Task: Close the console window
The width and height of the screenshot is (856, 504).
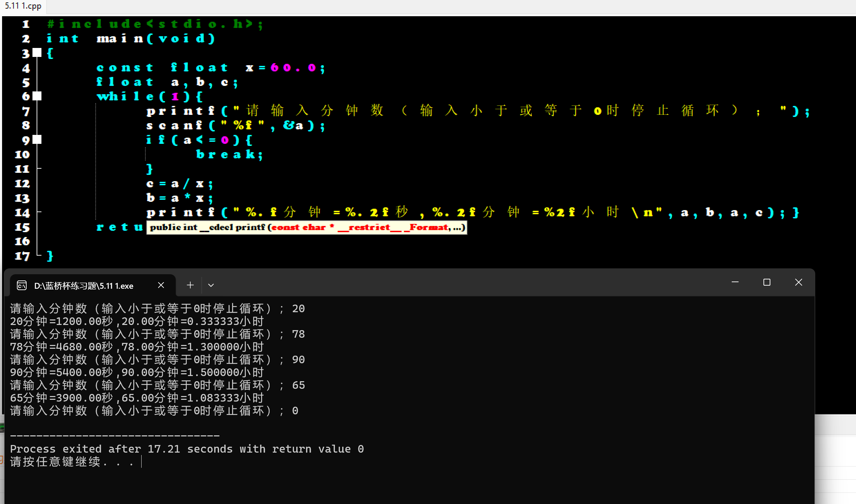Action: click(x=798, y=283)
